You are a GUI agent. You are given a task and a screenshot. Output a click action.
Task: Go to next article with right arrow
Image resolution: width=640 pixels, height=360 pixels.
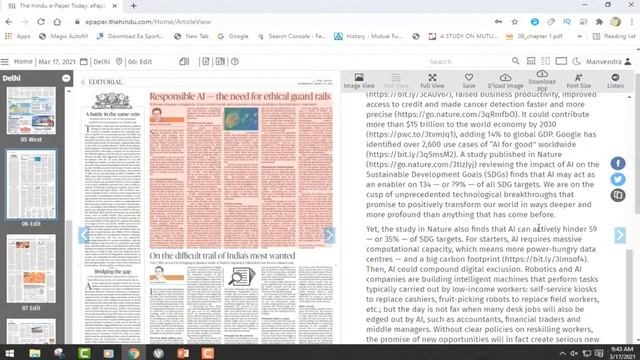pyautogui.click(x=620, y=235)
